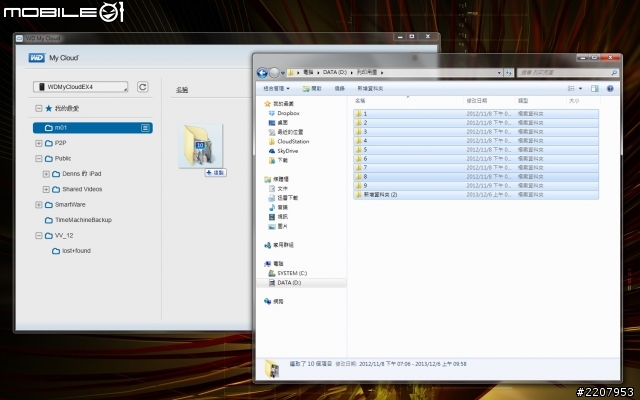Select folder named 9 in file list
Viewport: 640px width, 400px height.
(476, 186)
